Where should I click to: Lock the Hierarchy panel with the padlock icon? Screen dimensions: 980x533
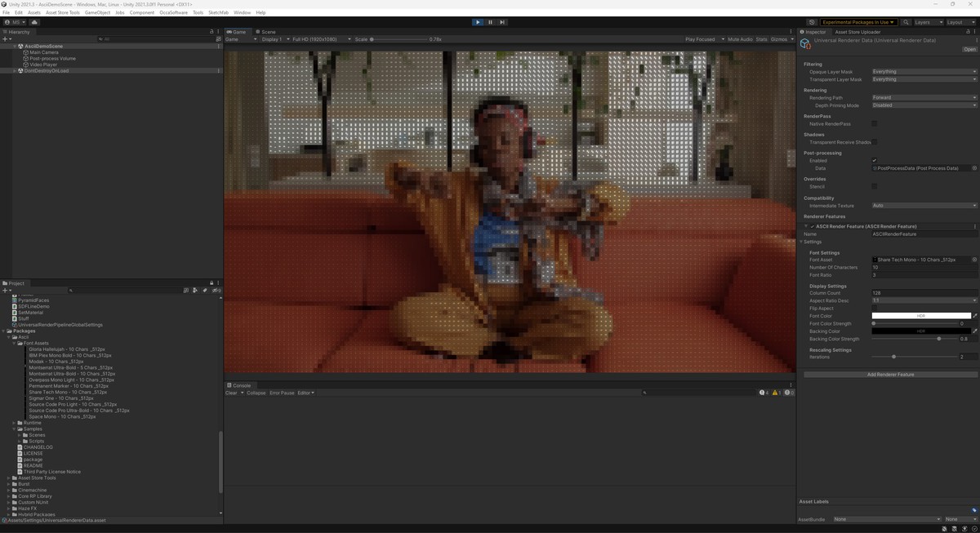pyautogui.click(x=212, y=32)
